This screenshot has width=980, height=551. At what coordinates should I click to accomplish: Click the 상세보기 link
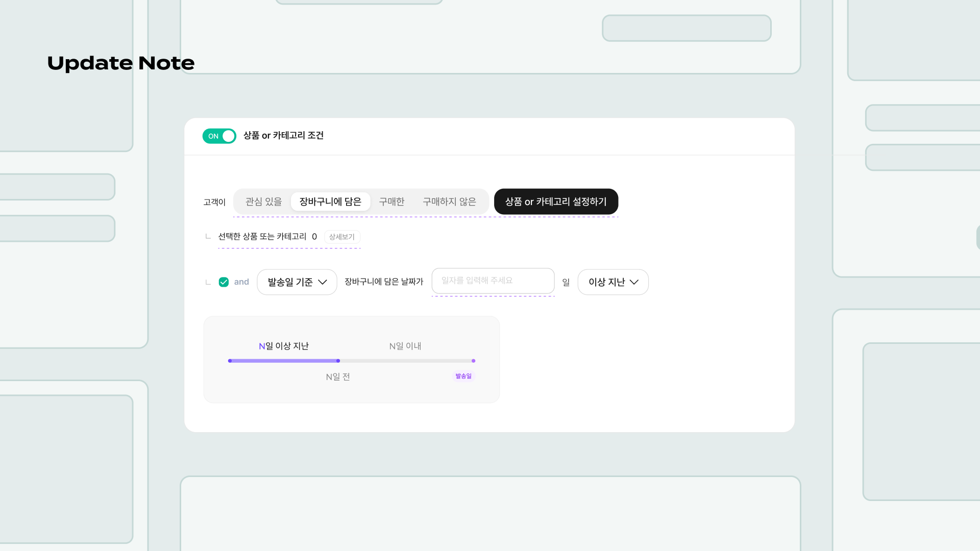(341, 236)
